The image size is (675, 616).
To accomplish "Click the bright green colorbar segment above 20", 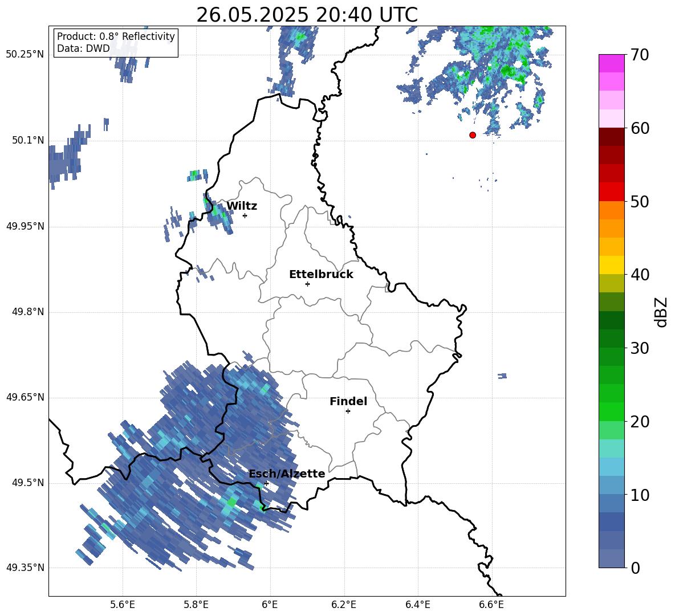I will [611, 411].
